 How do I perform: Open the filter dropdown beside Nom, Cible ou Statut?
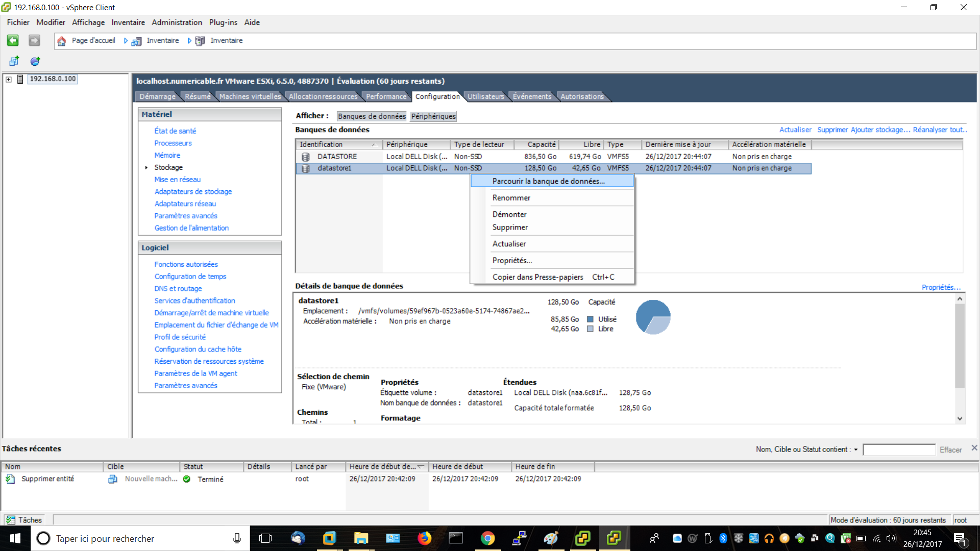(x=856, y=449)
